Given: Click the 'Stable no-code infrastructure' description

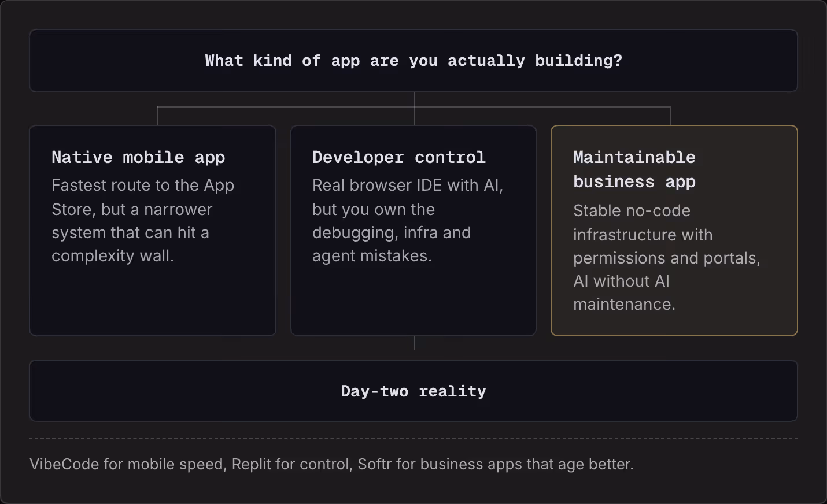Looking at the screenshot, I should coord(667,257).
